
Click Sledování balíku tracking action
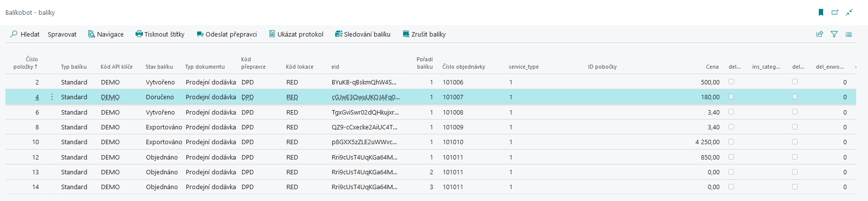point(362,34)
